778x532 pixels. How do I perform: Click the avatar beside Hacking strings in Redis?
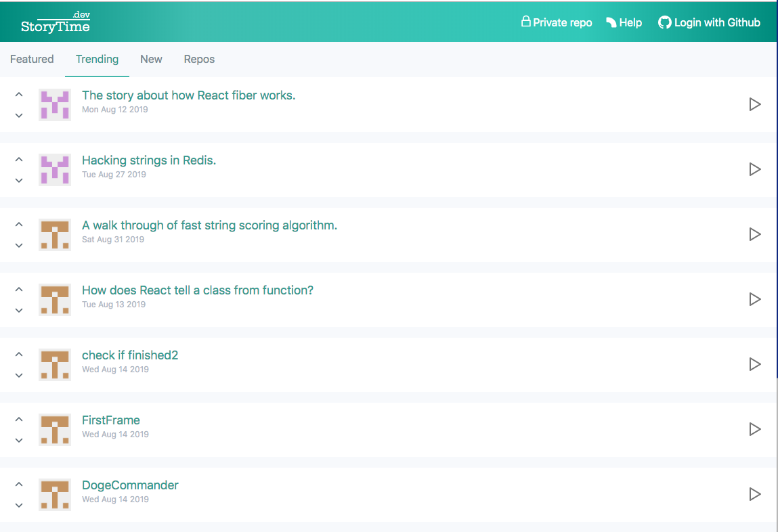[55, 170]
